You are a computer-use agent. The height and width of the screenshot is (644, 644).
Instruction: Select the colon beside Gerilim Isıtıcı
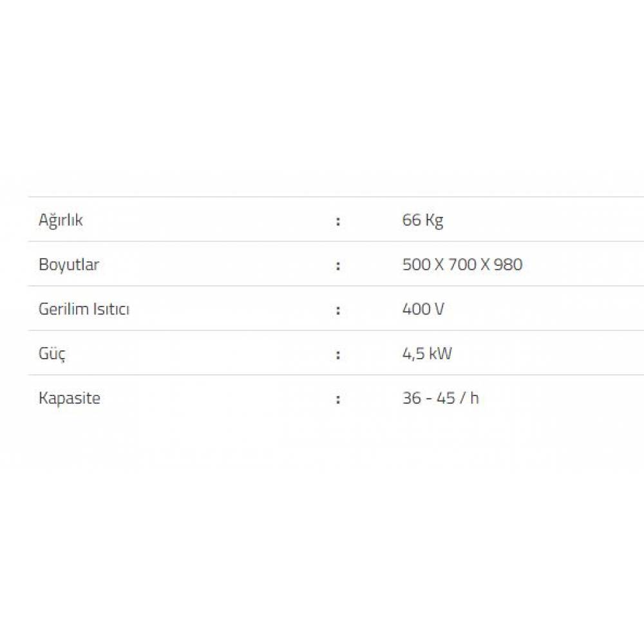click(x=337, y=310)
